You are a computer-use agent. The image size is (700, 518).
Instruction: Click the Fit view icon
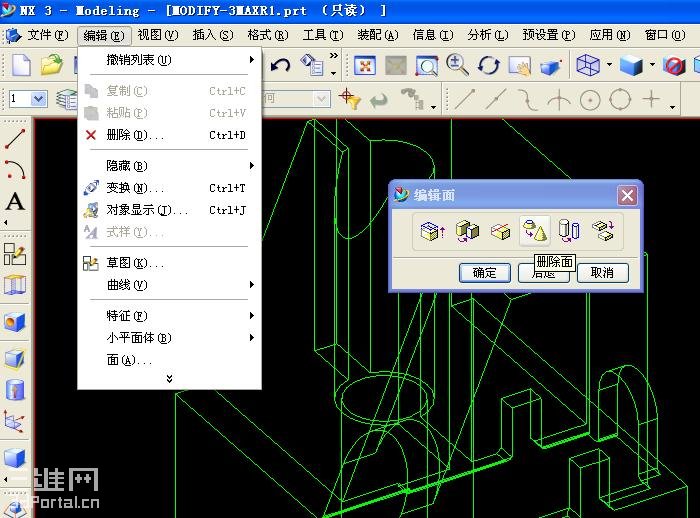[x=365, y=66]
